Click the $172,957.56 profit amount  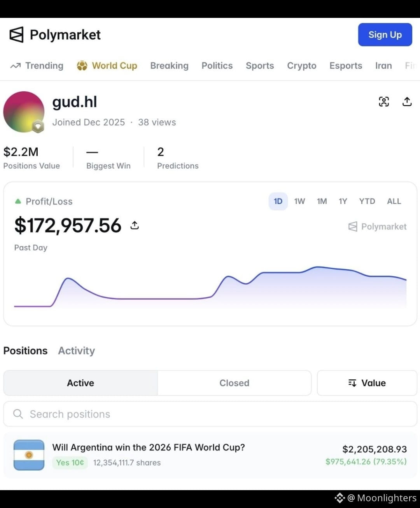point(68,225)
